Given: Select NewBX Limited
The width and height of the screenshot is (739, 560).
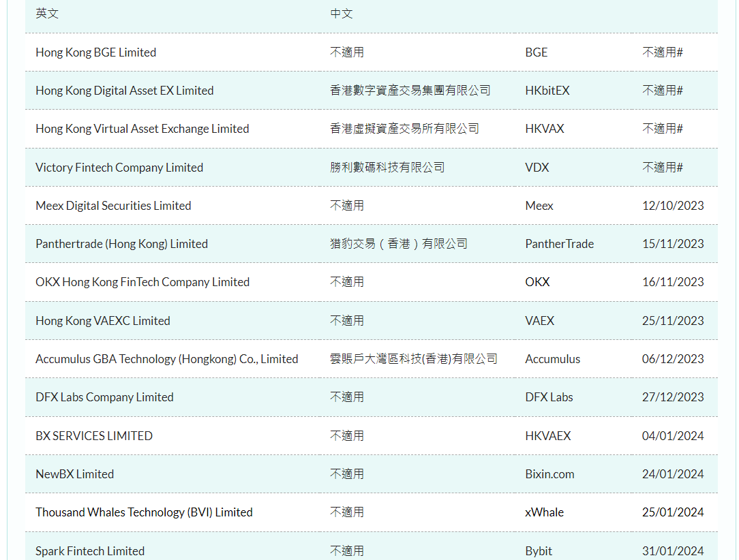Looking at the screenshot, I should [x=75, y=473].
